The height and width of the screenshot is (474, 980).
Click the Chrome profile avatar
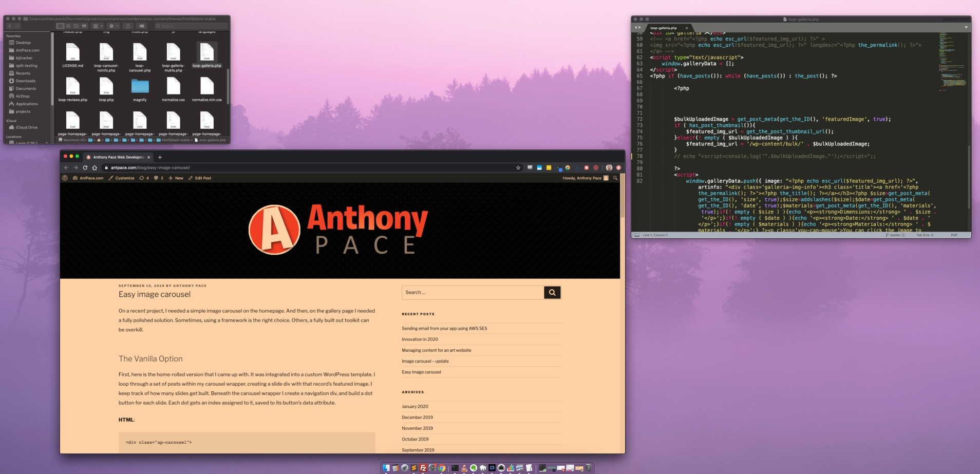coord(609,167)
